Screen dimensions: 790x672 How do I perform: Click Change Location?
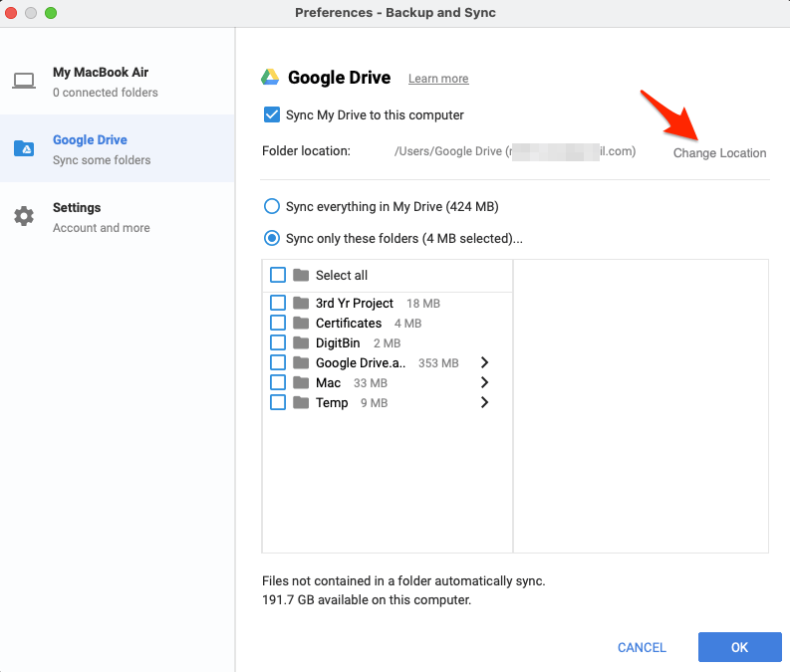(719, 153)
